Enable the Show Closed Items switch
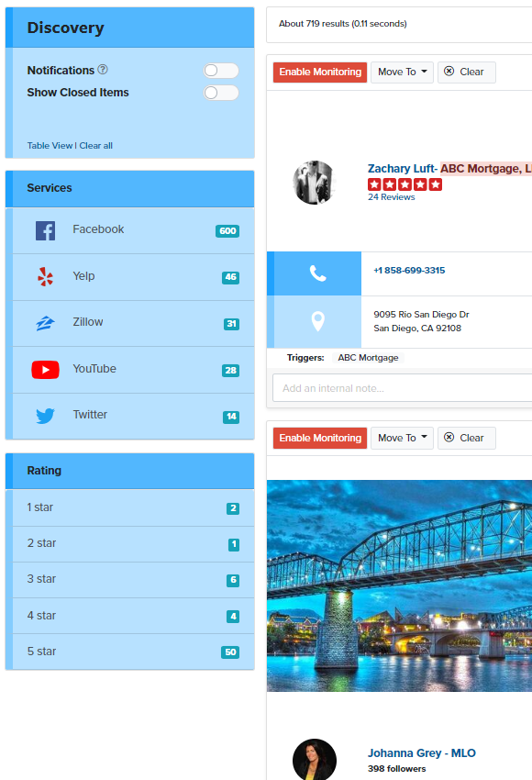 (221, 93)
